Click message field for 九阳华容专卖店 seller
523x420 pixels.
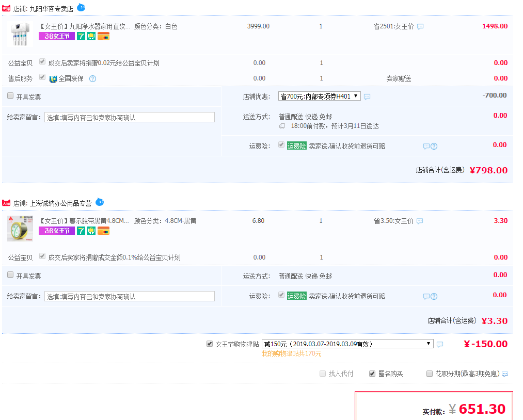(x=130, y=117)
